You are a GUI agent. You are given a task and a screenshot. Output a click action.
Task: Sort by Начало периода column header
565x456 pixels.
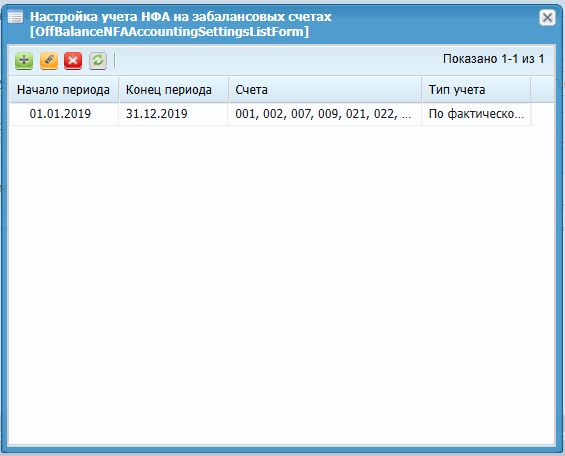[x=63, y=90]
